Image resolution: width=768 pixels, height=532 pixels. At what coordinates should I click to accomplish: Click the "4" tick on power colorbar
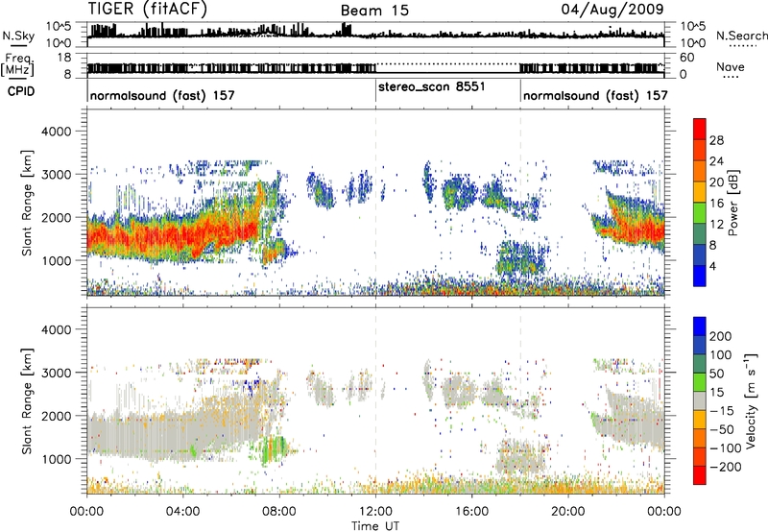point(712,266)
